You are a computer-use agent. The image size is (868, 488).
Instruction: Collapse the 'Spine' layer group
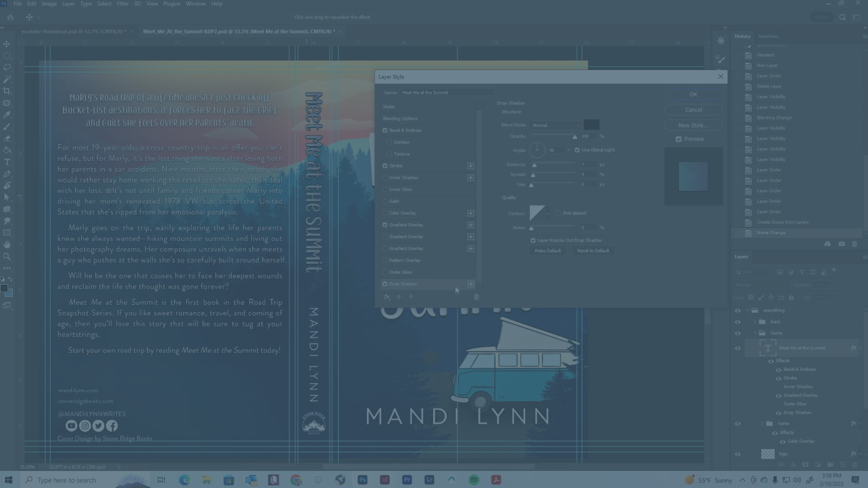755,333
